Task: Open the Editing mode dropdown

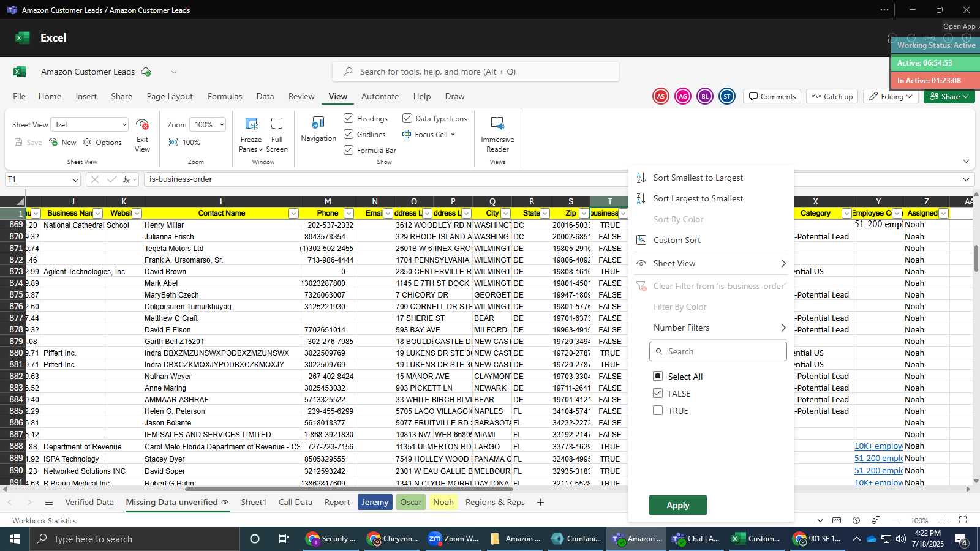Action: (891, 96)
